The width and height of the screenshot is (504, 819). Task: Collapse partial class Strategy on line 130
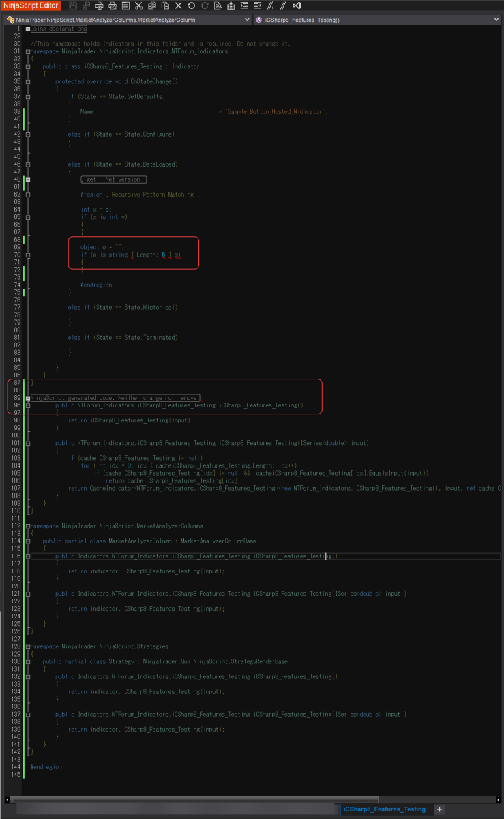(28, 661)
